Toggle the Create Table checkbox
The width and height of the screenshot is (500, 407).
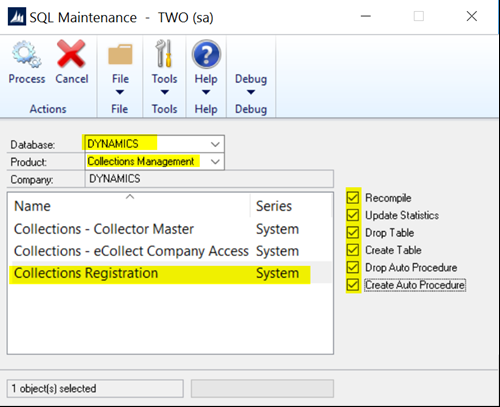(353, 250)
